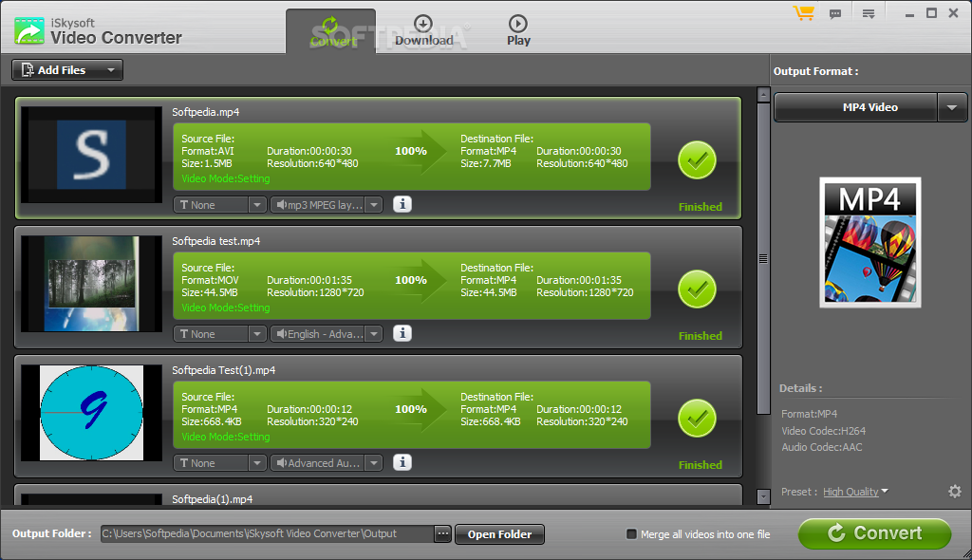Click the file list scrollbar thumb
This screenshot has height=560, width=972.
click(x=763, y=258)
